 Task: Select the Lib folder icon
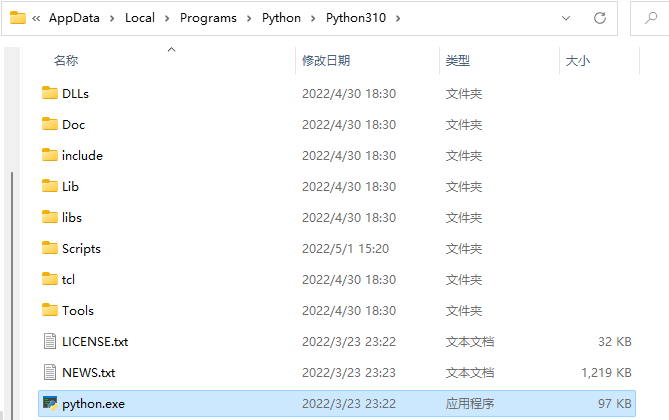pos(50,186)
